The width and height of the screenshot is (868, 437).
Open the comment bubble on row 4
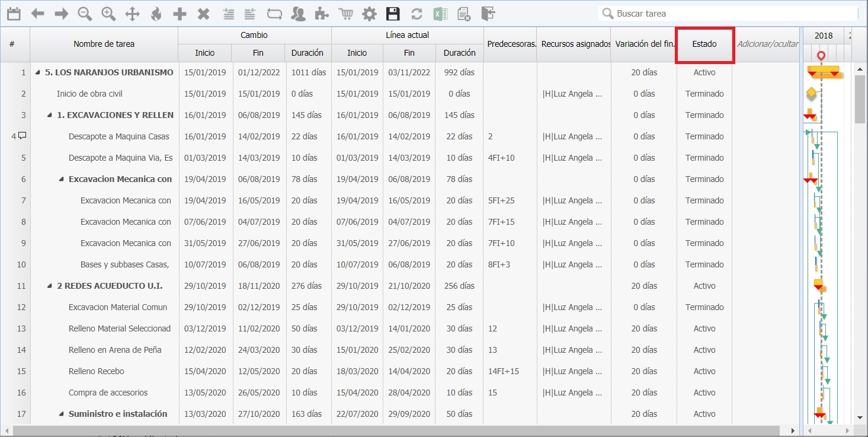(23, 136)
